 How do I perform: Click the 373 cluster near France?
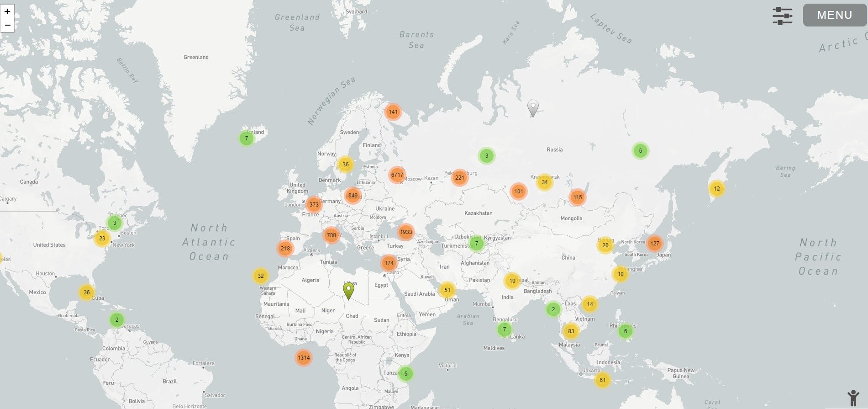314,205
